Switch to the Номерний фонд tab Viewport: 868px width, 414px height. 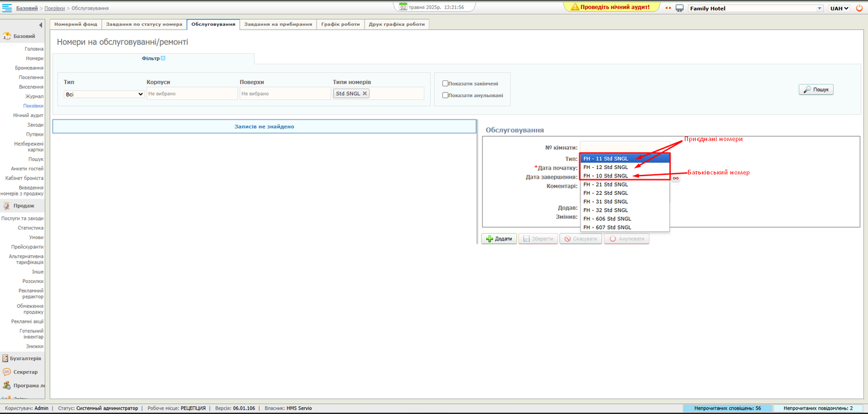[76, 24]
